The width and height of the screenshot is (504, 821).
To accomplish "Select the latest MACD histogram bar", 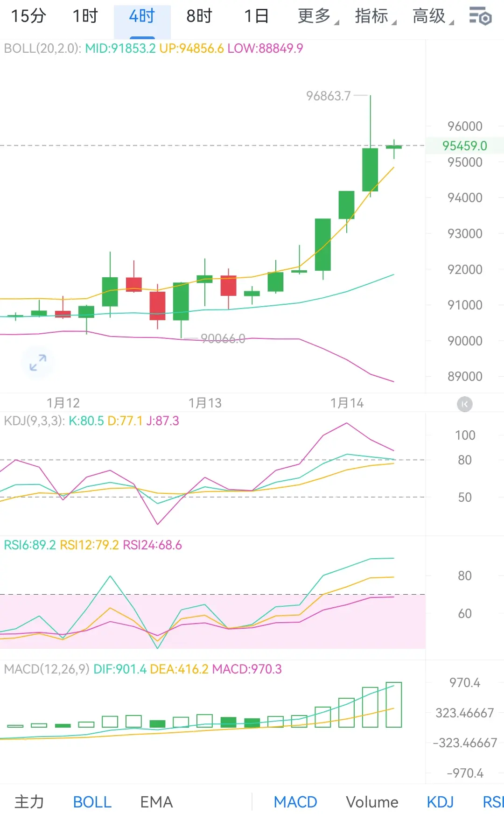I will [x=394, y=705].
